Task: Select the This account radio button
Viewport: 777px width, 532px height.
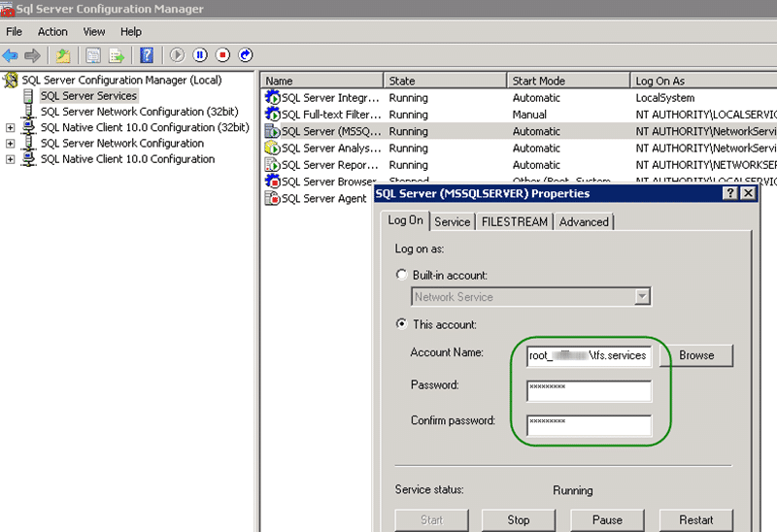Action: click(401, 324)
